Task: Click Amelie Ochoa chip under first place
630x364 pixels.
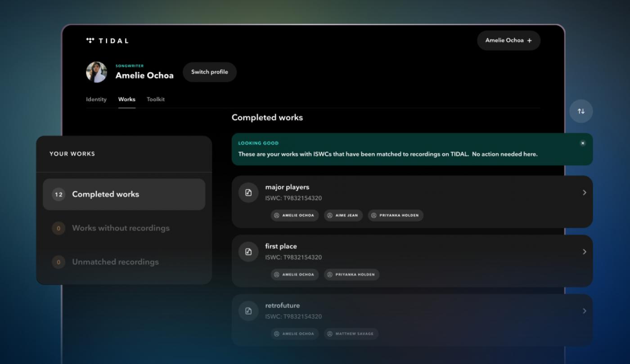Action: click(295, 275)
